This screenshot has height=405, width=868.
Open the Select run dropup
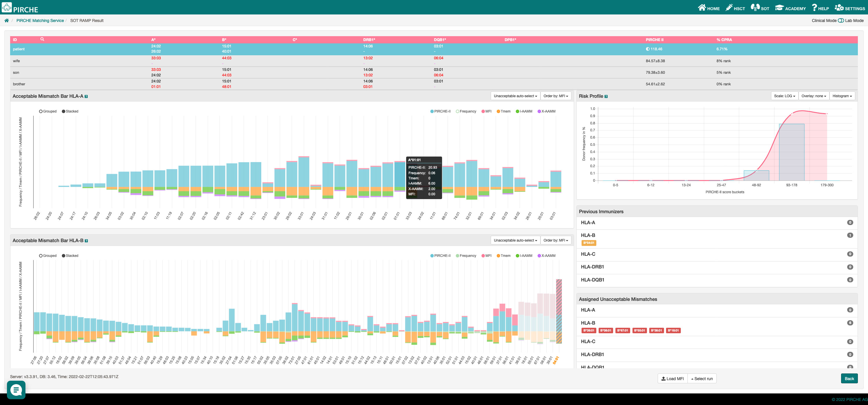coord(702,378)
